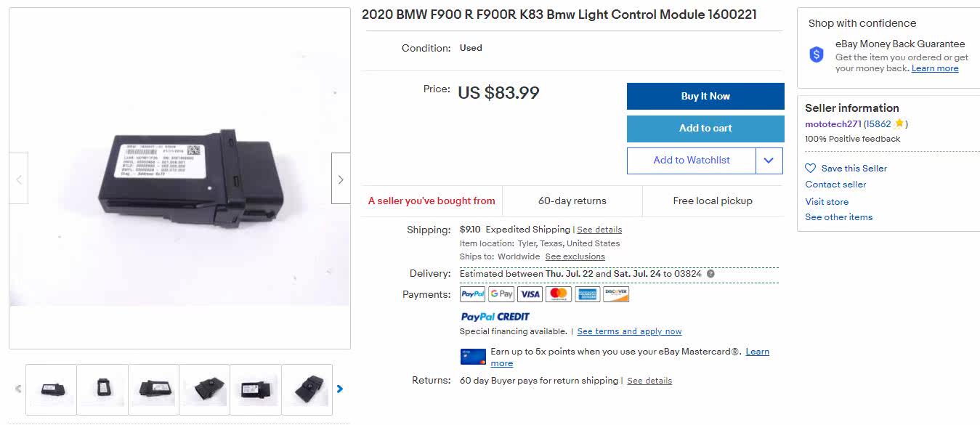The image size is (980, 425).
Task: Select the second product thumbnail
Action: 102,389
